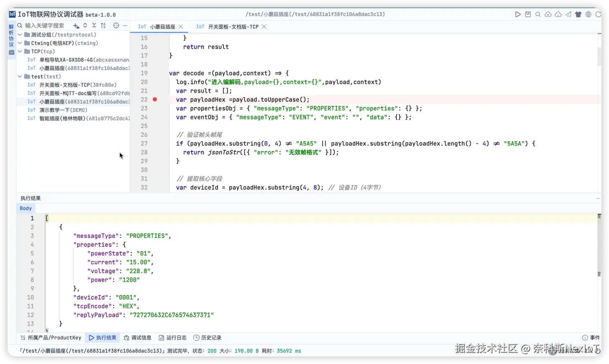Viewport: 609px width, 364px height.
Task: Minimize the 执行结果 panel
Action: [598, 198]
